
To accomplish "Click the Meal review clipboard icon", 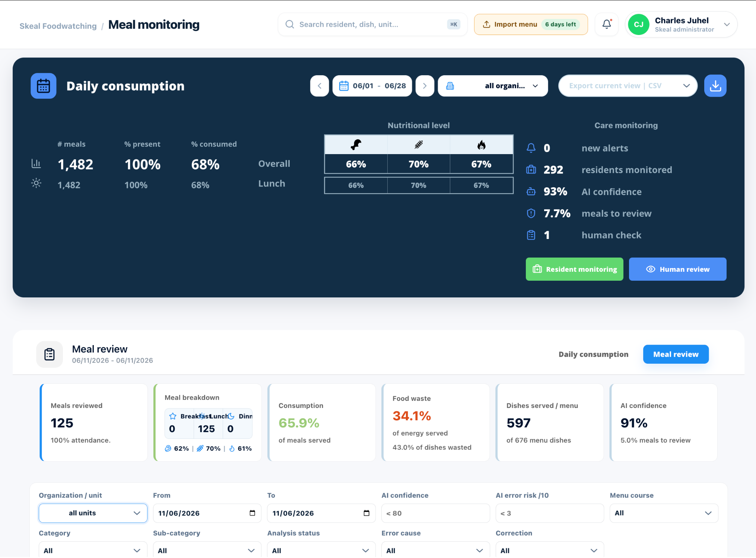I will tap(50, 354).
